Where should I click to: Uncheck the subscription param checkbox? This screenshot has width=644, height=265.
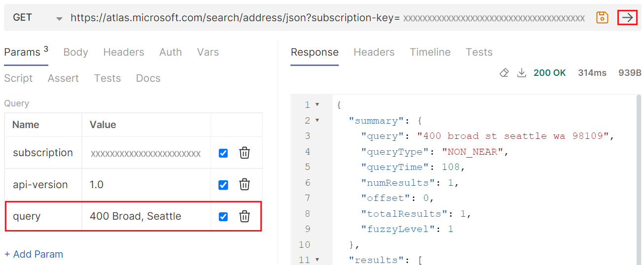tap(223, 153)
